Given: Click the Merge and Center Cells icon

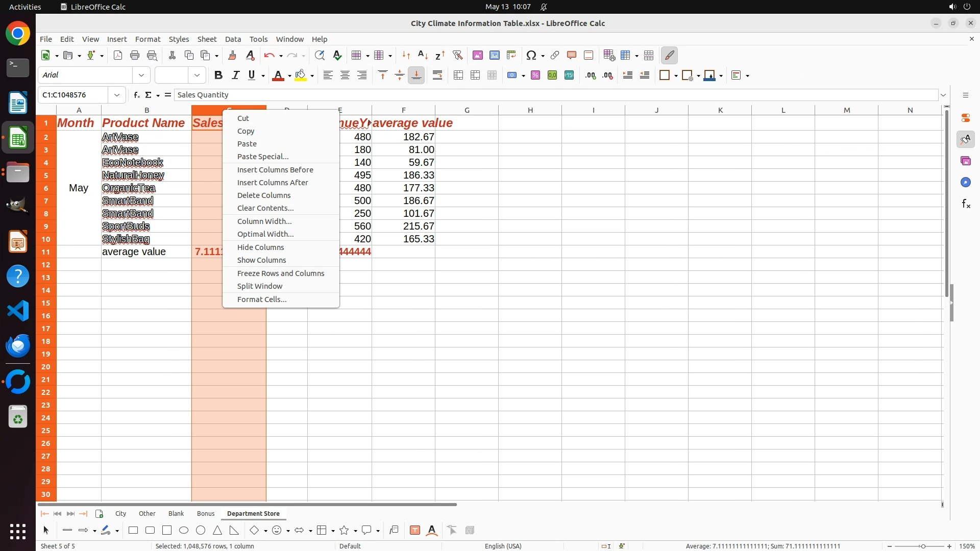Looking at the screenshot, I should (458, 76).
